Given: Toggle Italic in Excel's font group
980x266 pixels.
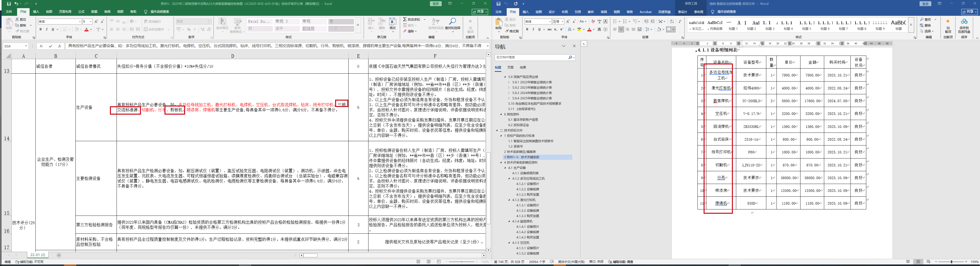Looking at the screenshot, I should 47,29.
